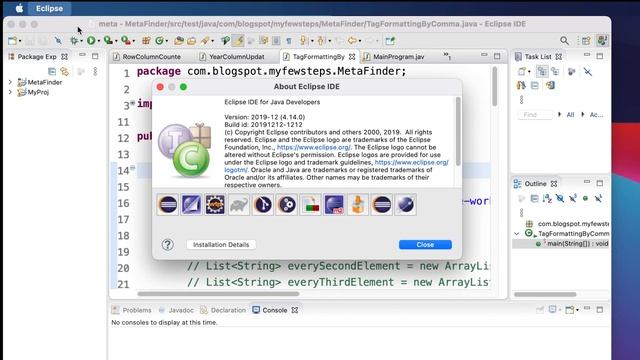Toggle Scheduled presentation in Task List

click(555, 71)
